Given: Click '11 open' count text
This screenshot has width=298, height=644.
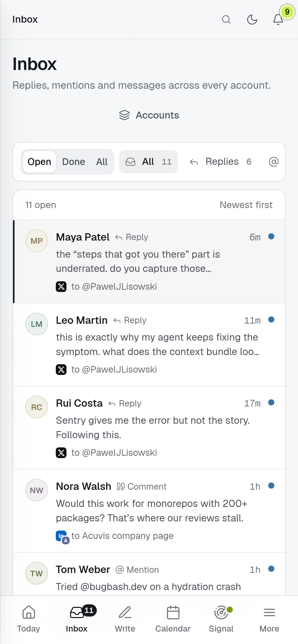Looking at the screenshot, I should [x=41, y=205].
